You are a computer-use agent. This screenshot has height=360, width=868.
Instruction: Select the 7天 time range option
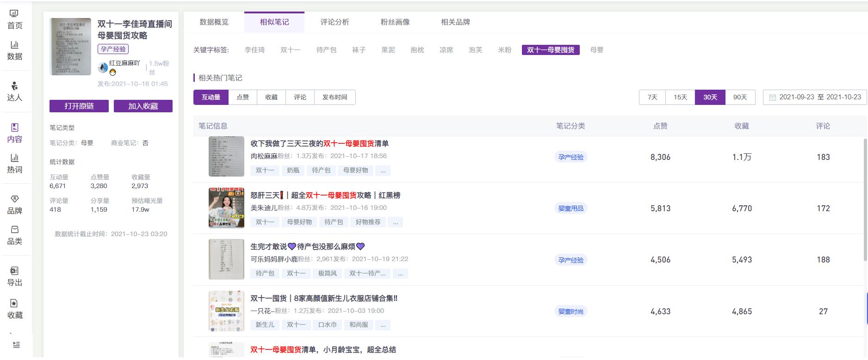pyautogui.click(x=652, y=97)
